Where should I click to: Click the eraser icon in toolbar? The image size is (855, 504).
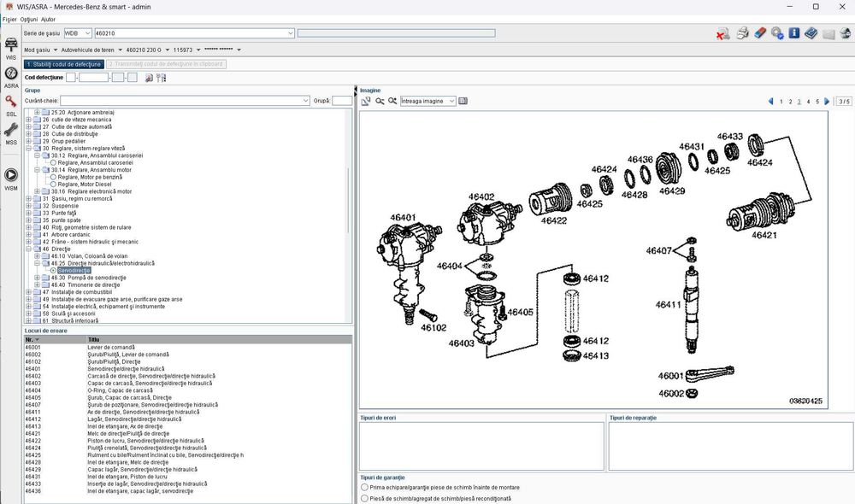click(760, 33)
